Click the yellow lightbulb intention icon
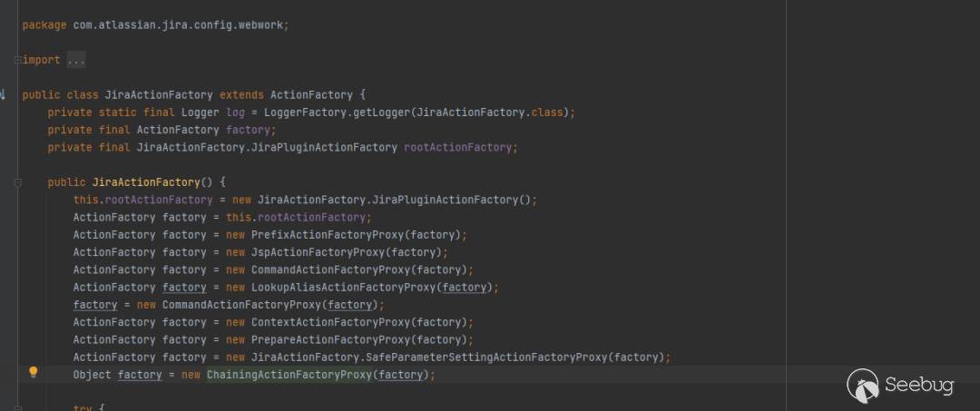The height and width of the screenshot is (411, 980). [x=34, y=372]
